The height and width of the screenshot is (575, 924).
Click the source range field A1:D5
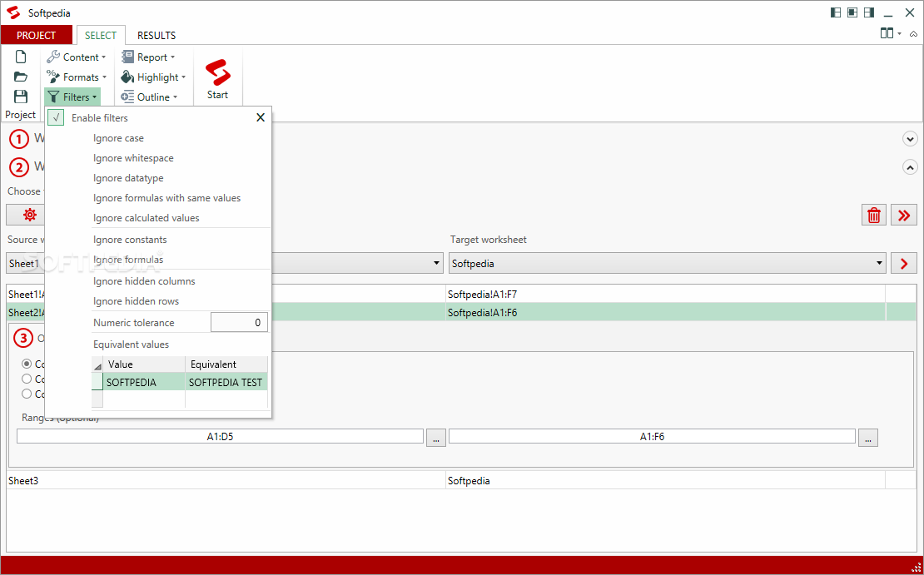click(220, 437)
